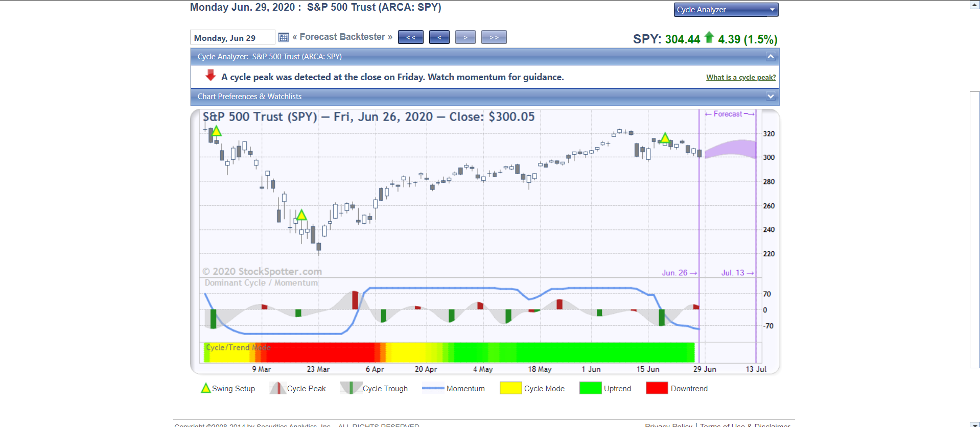
Task: Click page scrollbar up arrow
Action: coord(975,5)
